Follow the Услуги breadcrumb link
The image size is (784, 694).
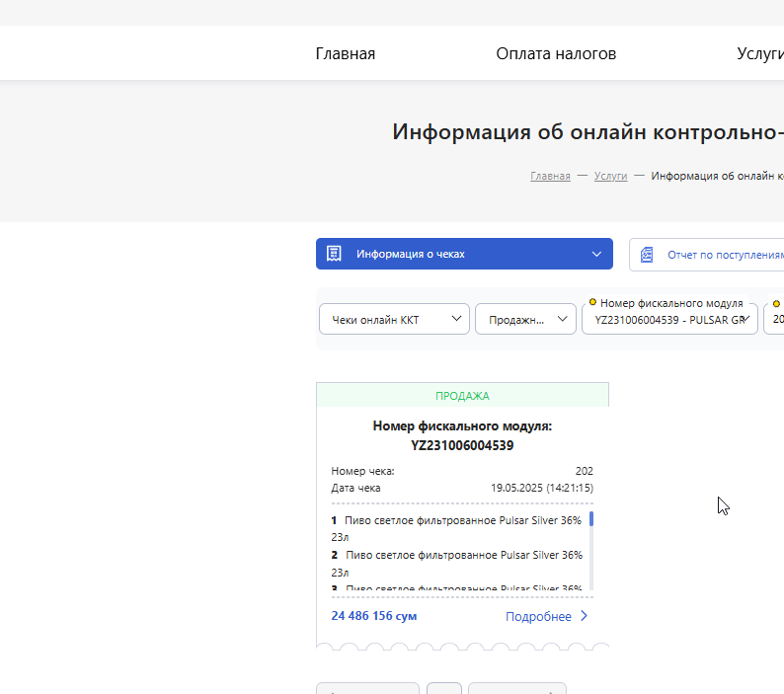click(x=610, y=176)
